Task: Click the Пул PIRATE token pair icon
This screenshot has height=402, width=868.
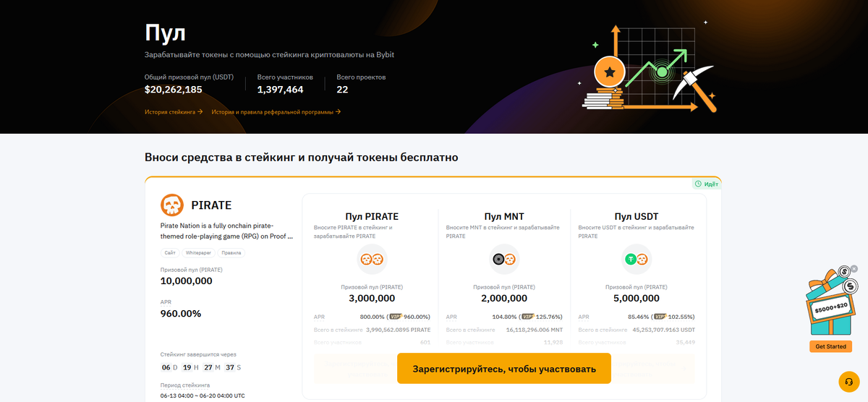Action: pyautogui.click(x=372, y=259)
